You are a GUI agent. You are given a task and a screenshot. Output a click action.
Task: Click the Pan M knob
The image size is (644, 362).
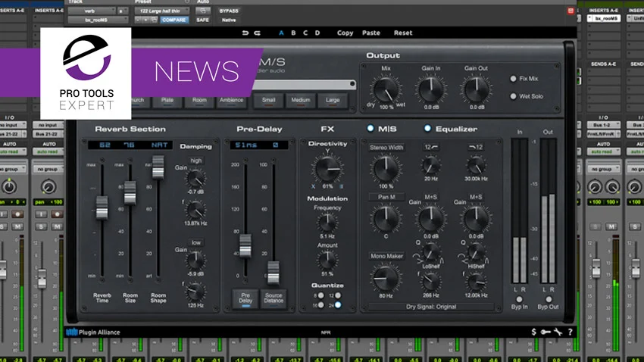(x=386, y=218)
